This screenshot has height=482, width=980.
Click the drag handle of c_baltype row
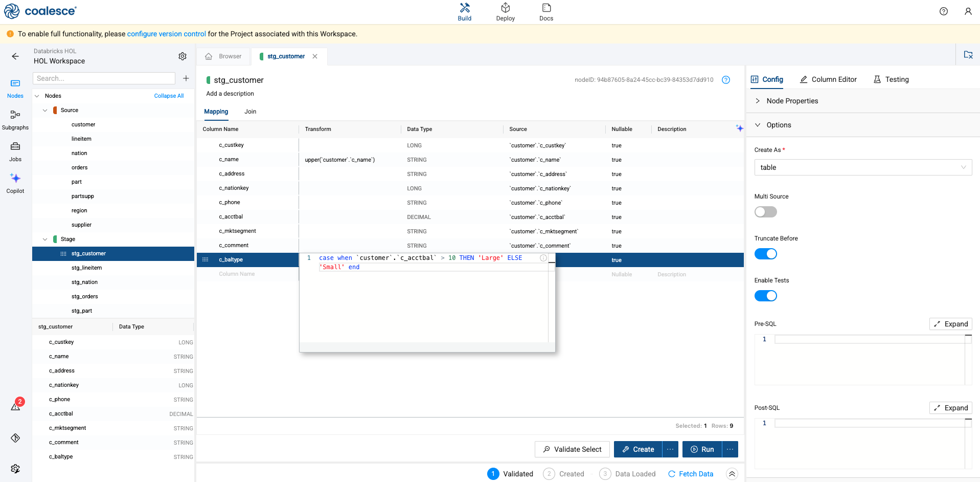click(x=206, y=260)
